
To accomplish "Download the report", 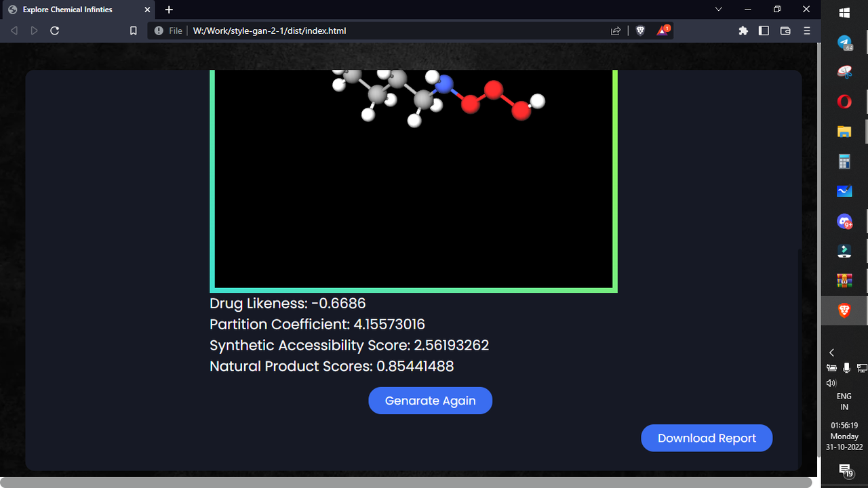I will click(x=707, y=438).
